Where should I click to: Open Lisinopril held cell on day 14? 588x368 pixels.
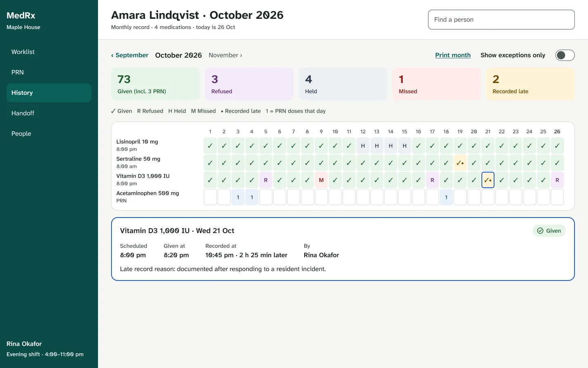pyautogui.click(x=391, y=146)
